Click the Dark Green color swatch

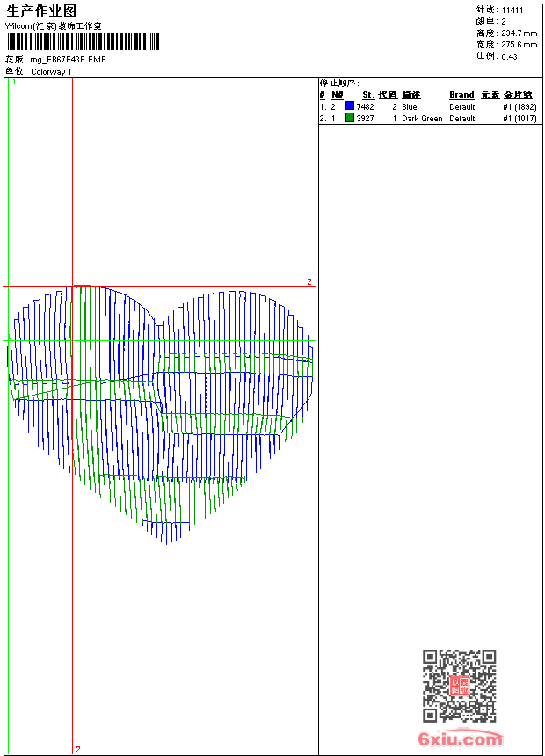pos(350,118)
